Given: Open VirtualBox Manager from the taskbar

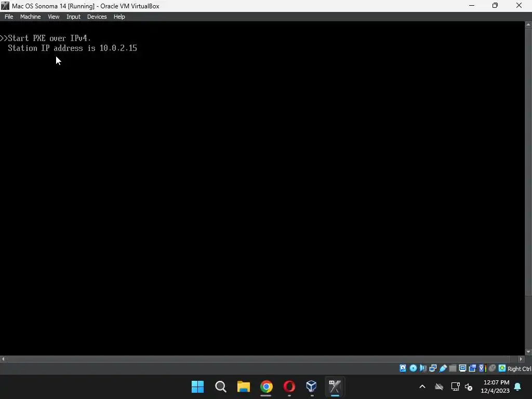Looking at the screenshot, I should pyautogui.click(x=312, y=387).
